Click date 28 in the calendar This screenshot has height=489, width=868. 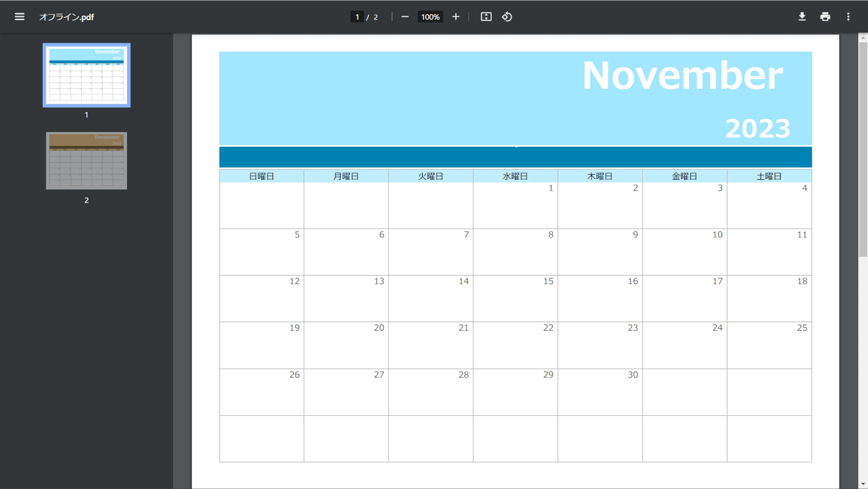464,375
